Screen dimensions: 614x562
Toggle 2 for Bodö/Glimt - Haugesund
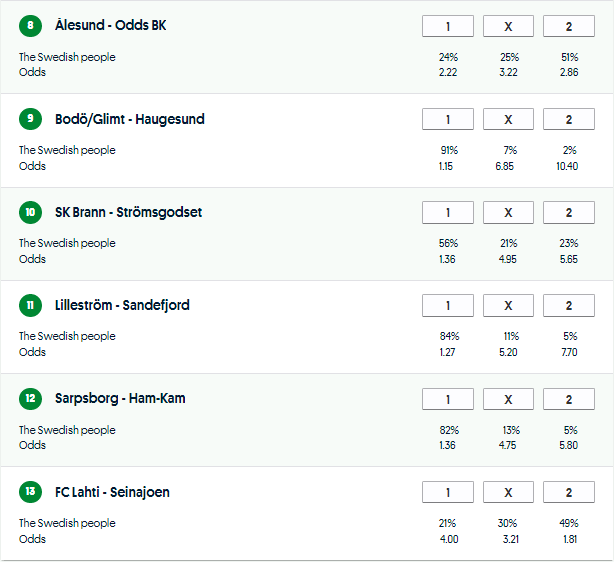click(x=568, y=120)
